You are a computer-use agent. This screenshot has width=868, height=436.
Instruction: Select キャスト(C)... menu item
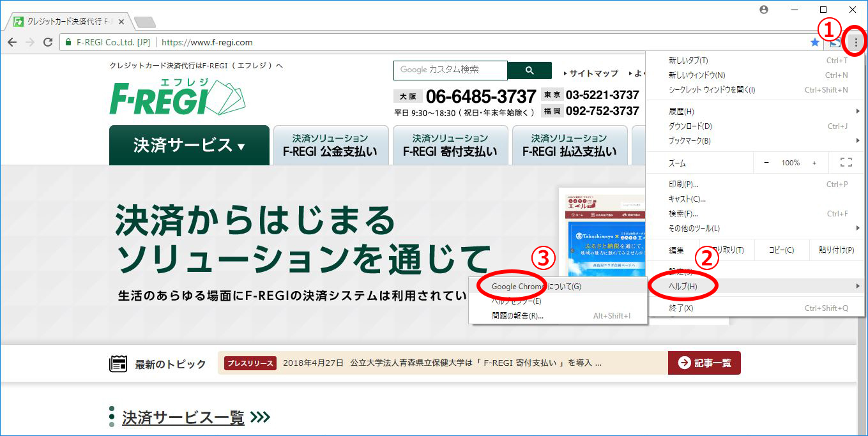(x=755, y=199)
